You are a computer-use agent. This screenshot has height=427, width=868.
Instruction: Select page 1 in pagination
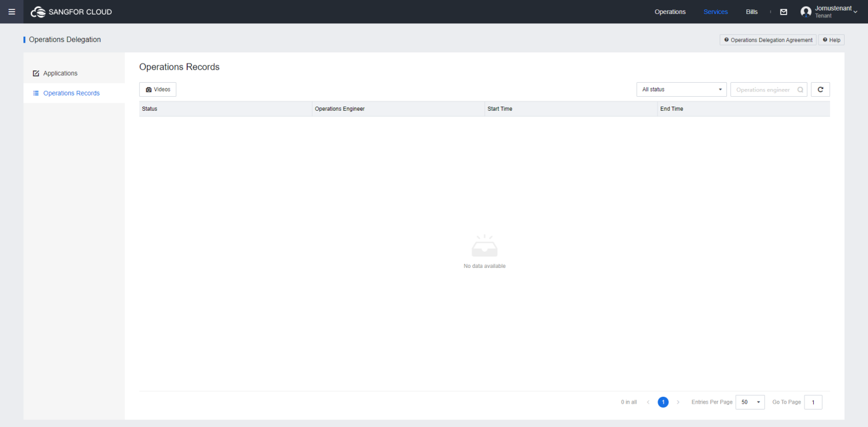tap(663, 402)
